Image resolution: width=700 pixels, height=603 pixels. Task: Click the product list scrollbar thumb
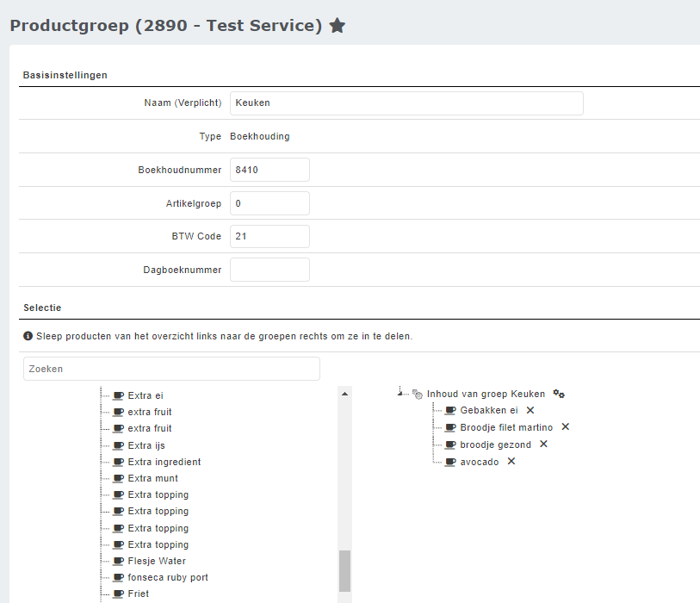click(344, 569)
